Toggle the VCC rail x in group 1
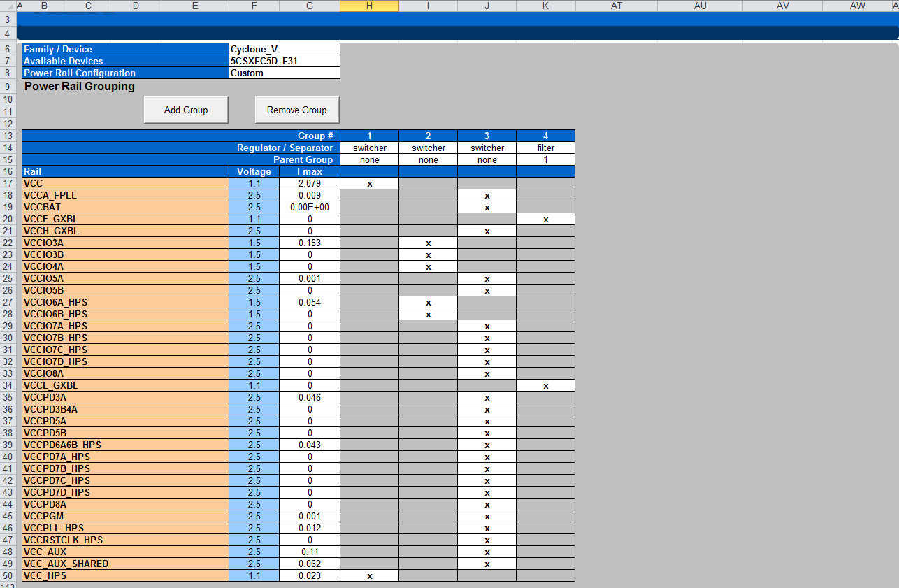The image size is (899, 588). [370, 183]
